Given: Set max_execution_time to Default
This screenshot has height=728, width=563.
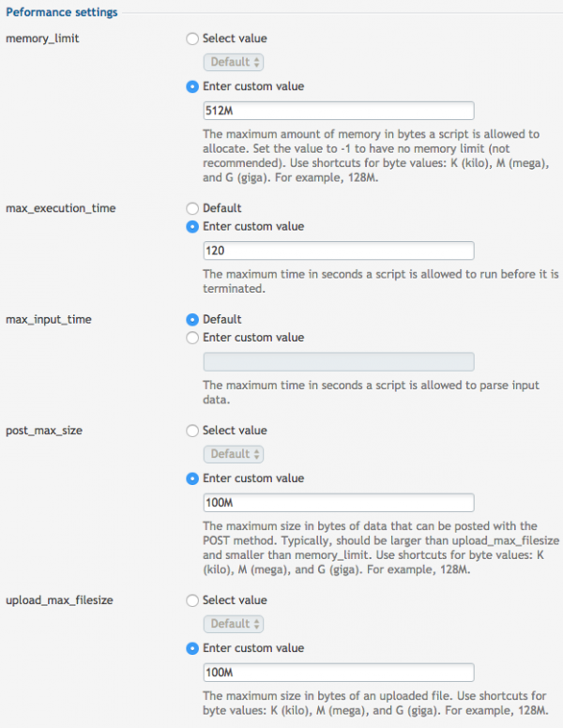Looking at the screenshot, I should [x=192, y=208].
